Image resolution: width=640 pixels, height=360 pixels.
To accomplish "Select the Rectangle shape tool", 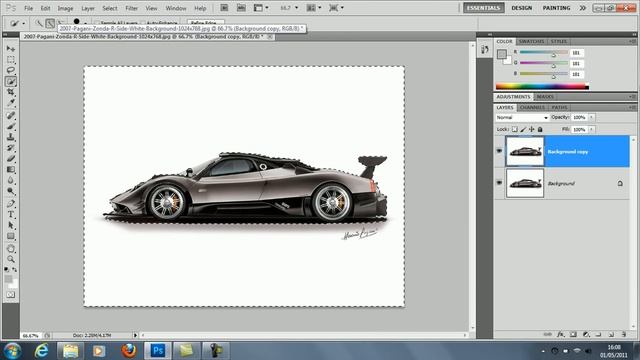I will point(11,236).
